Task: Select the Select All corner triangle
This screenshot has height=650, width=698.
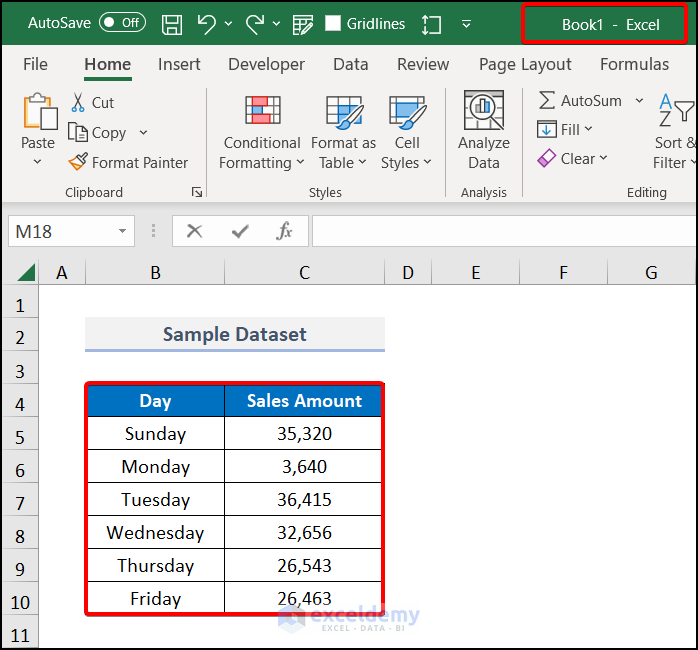Action: [25, 272]
